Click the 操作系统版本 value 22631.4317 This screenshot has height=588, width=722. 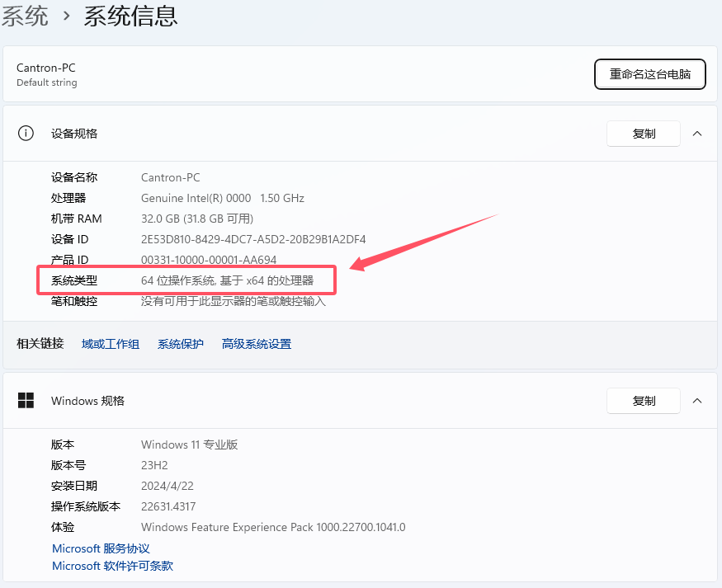pyautogui.click(x=168, y=506)
